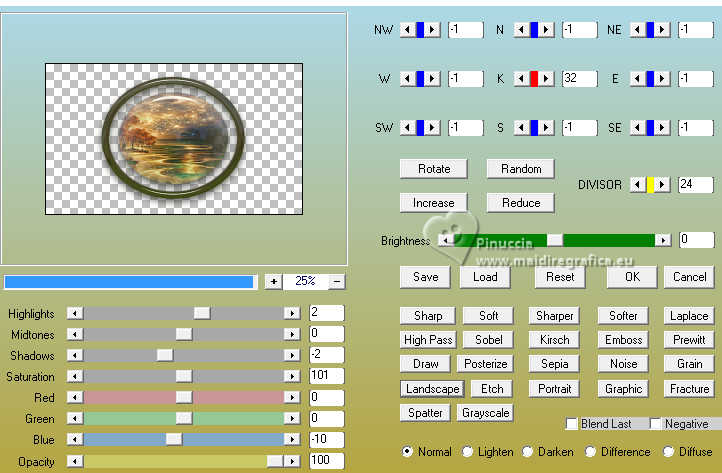Screen dimensions: 722x473
Task: Enable the Blend Last checkbox
Action: point(572,423)
